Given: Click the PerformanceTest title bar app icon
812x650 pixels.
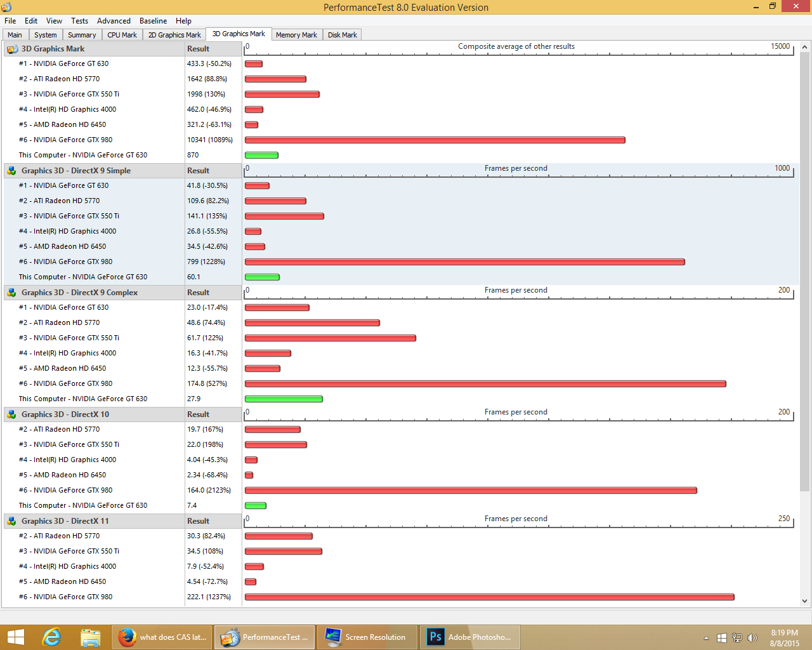Looking at the screenshot, I should [7, 7].
